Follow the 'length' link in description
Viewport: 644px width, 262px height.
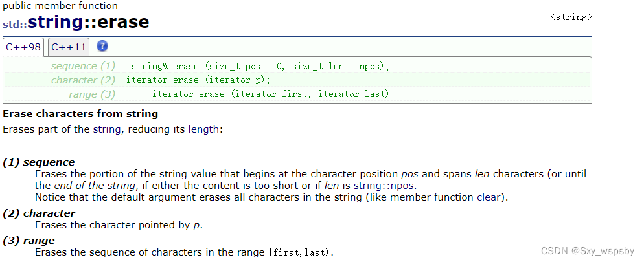click(x=203, y=129)
